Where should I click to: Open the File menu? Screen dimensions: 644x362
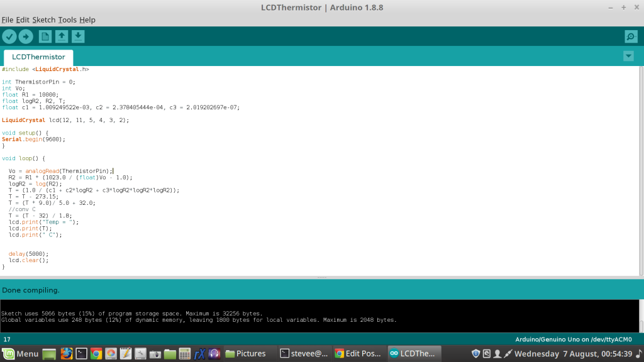(x=8, y=19)
